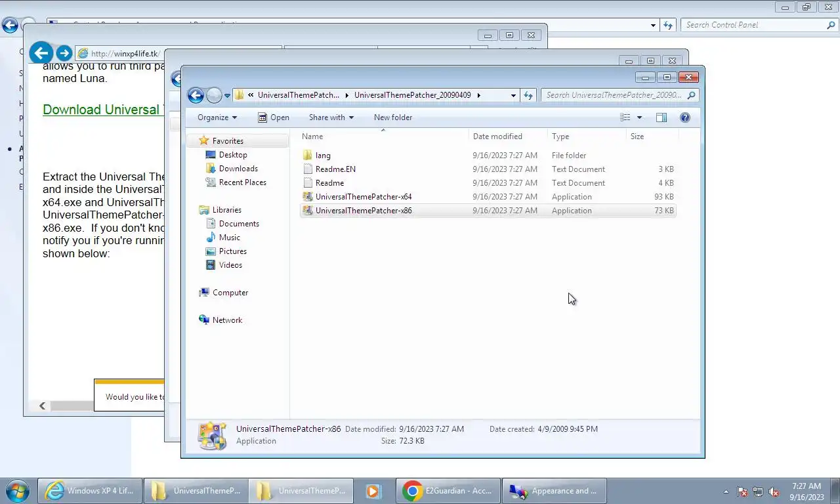Click the Control Panel refresh button
Viewport: 840px width, 504px height.
pos(668,25)
